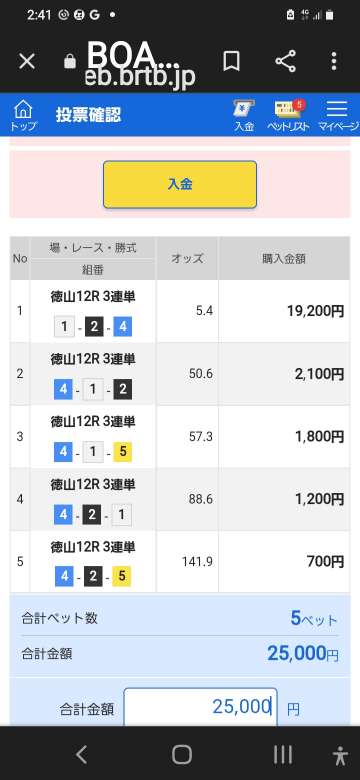Tap the Android home navigation button
This screenshot has width=360, height=780.
point(182,755)
